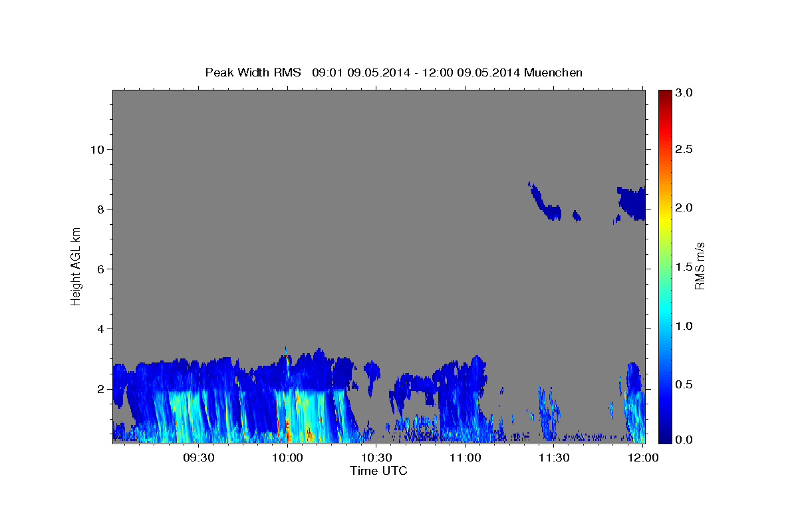Viewport: 798px width, 532px height.
Task: Click the 11:30 time tick label
Action: pos(554,458)
